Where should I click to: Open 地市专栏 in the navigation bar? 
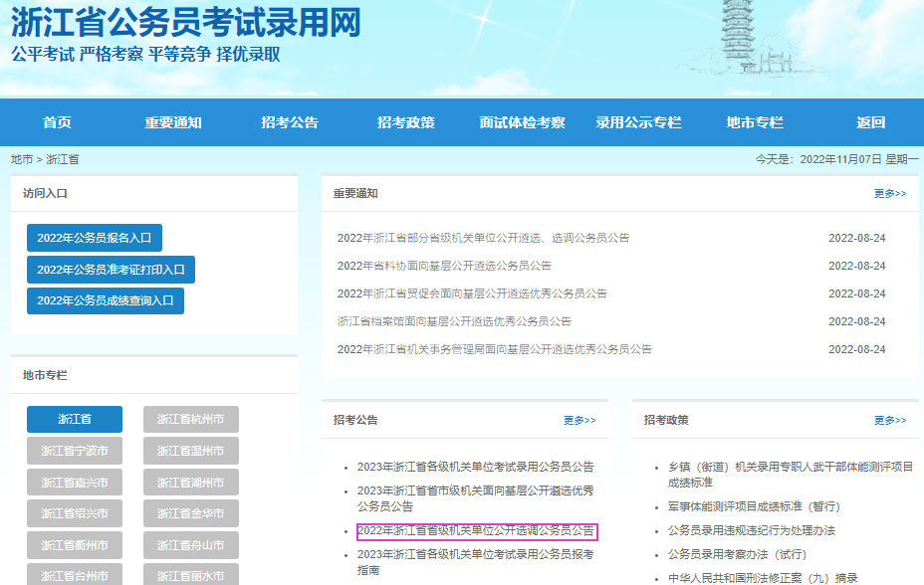coord(755,122)
